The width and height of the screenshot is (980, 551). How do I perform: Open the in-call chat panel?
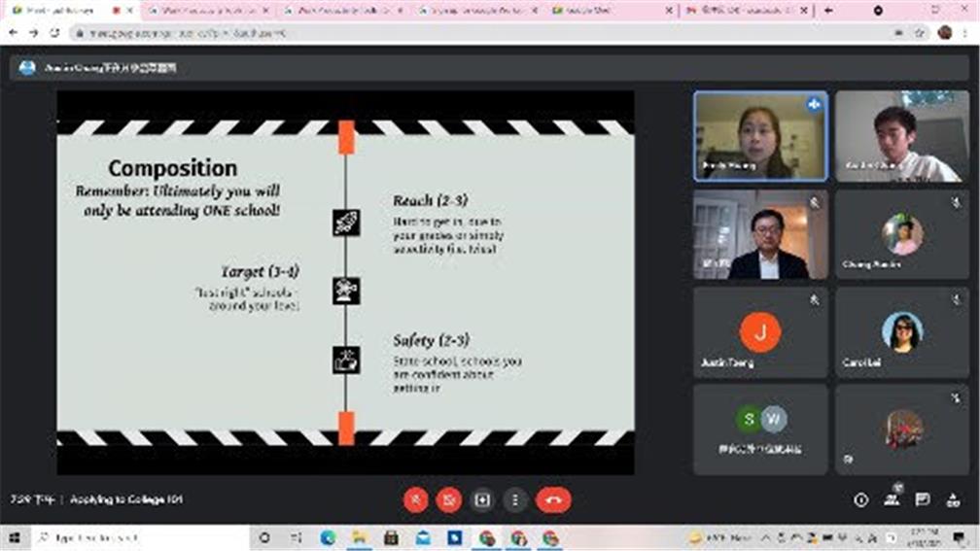point(923,499)
